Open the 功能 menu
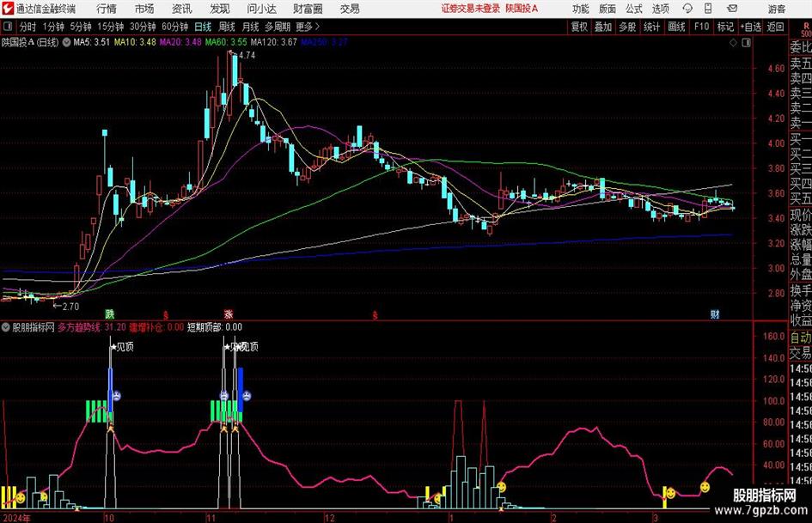This screenshot has height=523, width=812. click(581, 9)
